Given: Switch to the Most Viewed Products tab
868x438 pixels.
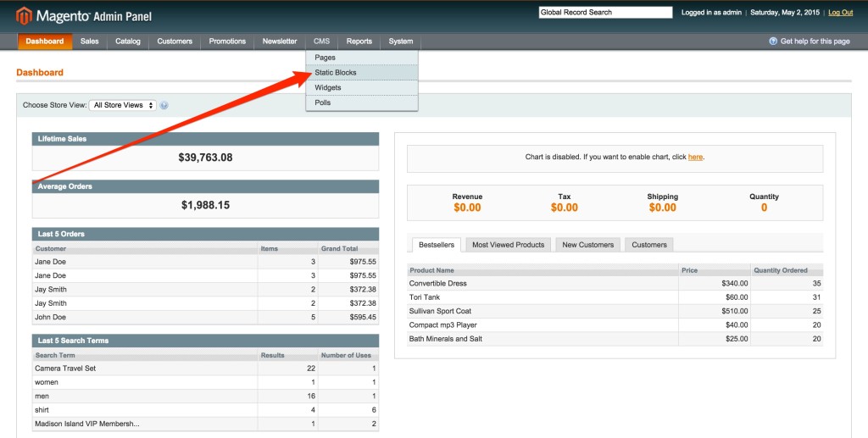Looking at the screenshot, I should point(509,245).
